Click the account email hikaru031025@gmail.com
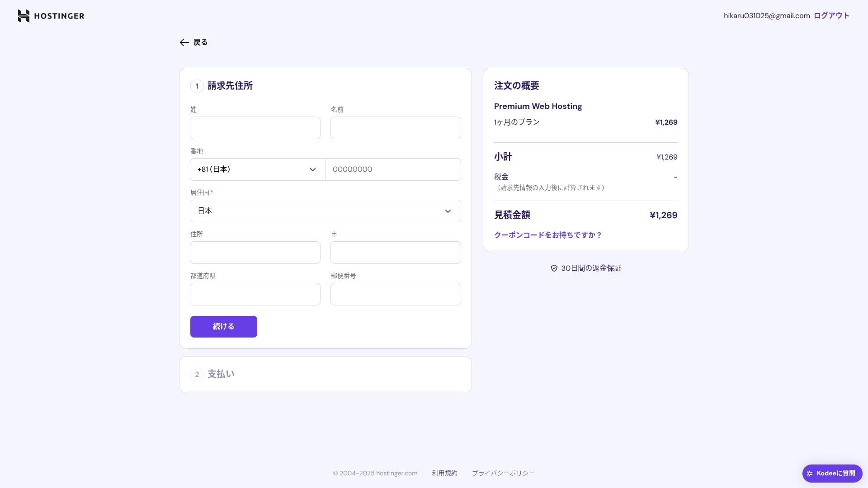 [767, 16]
